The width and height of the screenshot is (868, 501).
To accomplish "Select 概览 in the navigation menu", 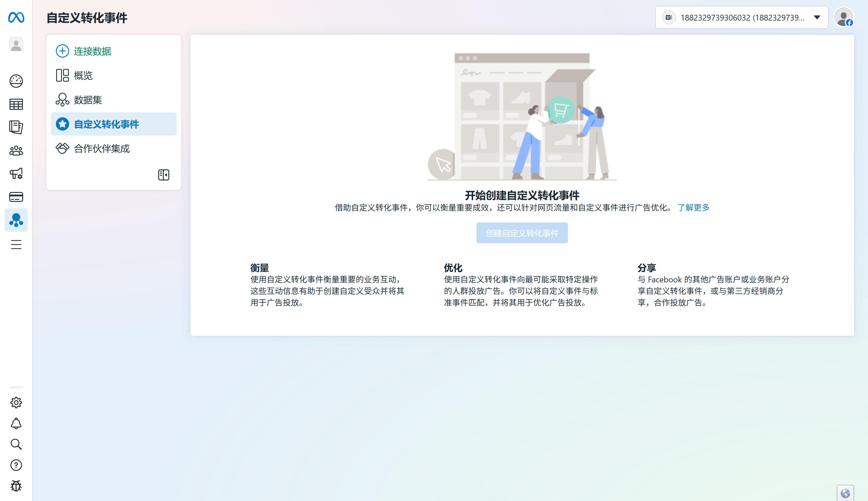I will click(83, 75).
